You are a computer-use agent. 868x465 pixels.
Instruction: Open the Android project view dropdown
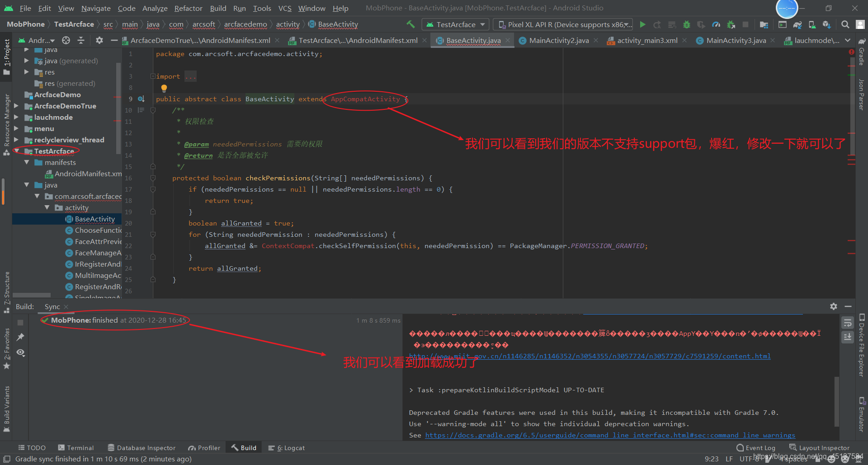37,40
